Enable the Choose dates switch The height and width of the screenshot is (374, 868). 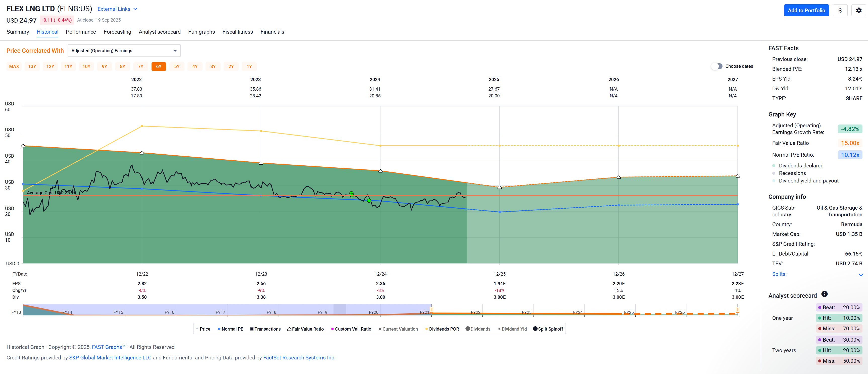[x=717, y=66]
